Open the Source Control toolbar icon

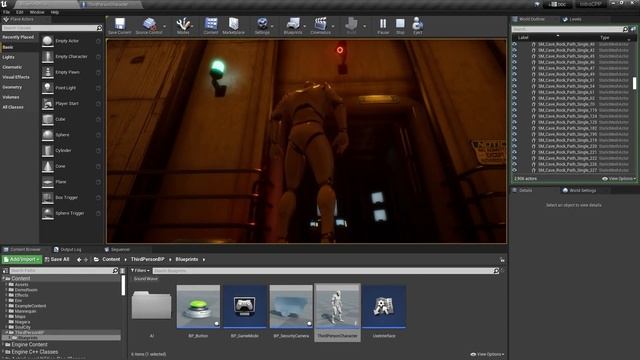149,24
